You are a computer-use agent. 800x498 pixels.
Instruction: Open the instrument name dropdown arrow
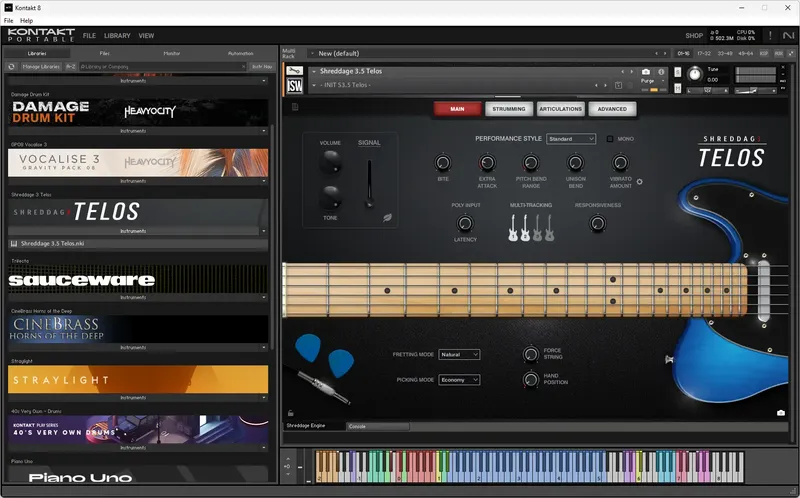coord(314,71)
